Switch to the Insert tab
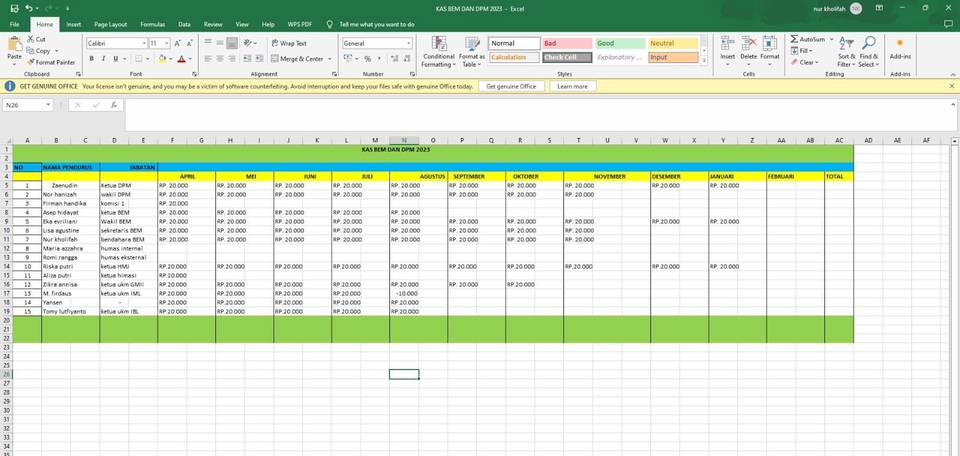Image resolution: width=960 pixels, height=456 pixels. tap(73, 24)
